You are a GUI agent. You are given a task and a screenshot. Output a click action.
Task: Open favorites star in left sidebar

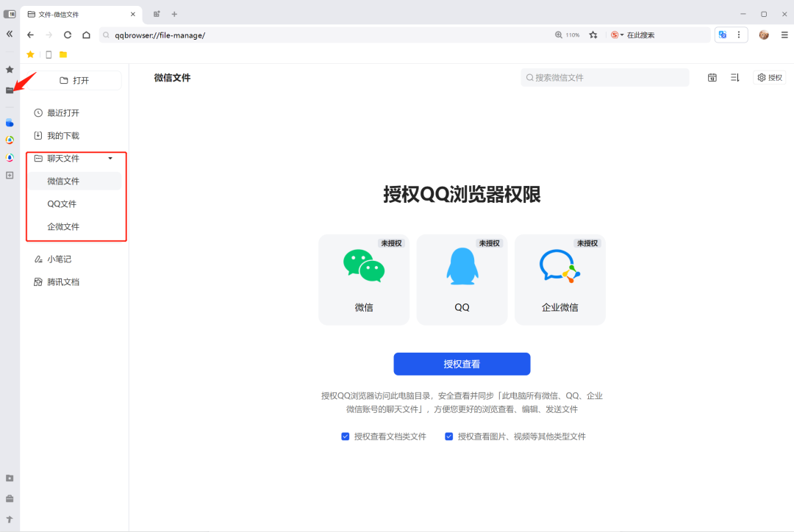[x=9, y=69]
